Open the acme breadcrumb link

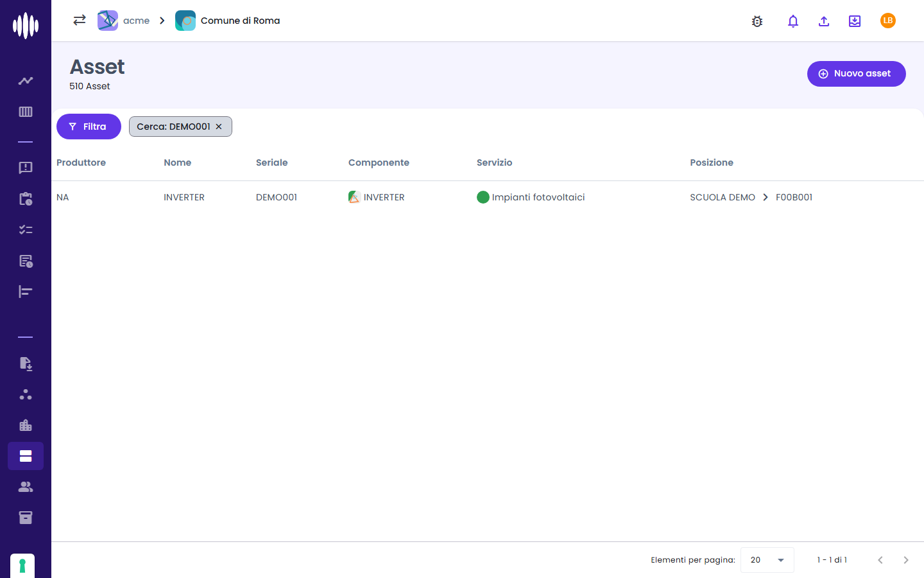[x=124, y=21]
